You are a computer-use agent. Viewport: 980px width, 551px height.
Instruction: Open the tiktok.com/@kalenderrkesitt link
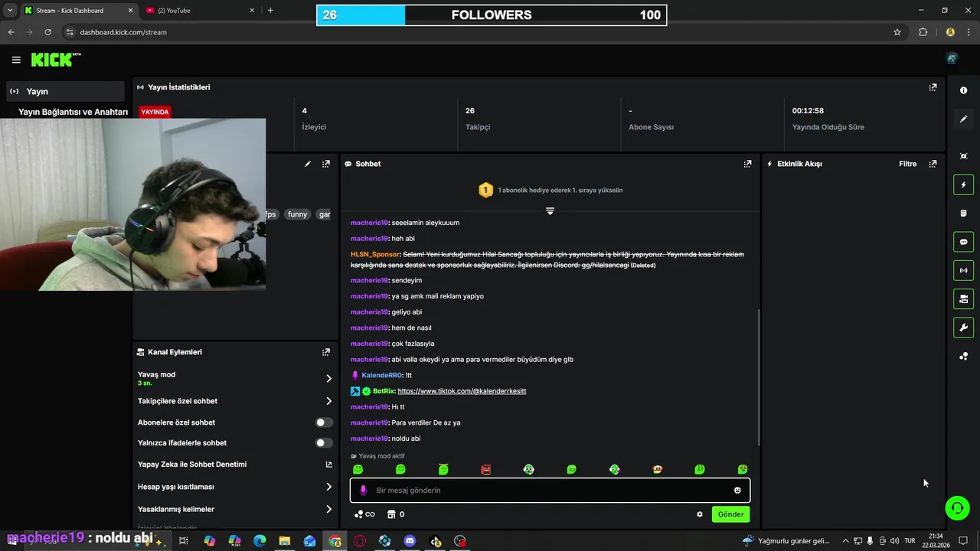click(x=462, y=391)
